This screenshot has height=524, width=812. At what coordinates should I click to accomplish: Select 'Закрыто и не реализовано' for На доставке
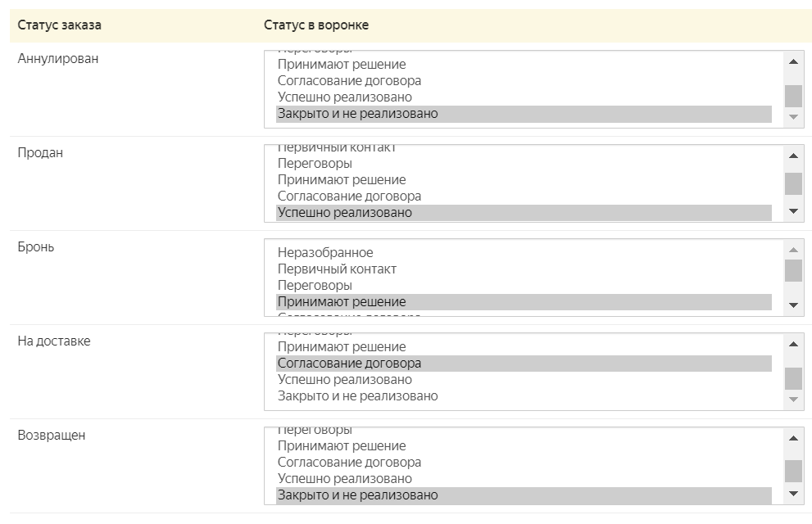tap(357, 396)
